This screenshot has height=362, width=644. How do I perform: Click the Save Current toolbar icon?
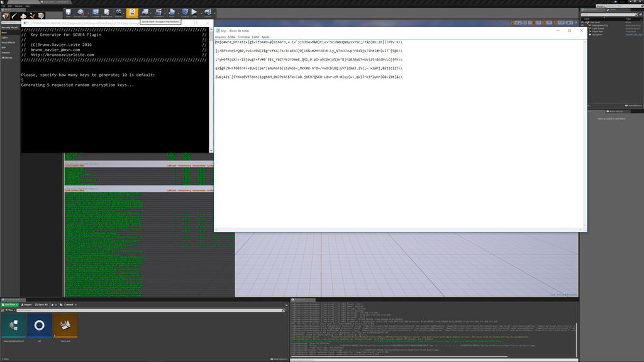[68, 13]
